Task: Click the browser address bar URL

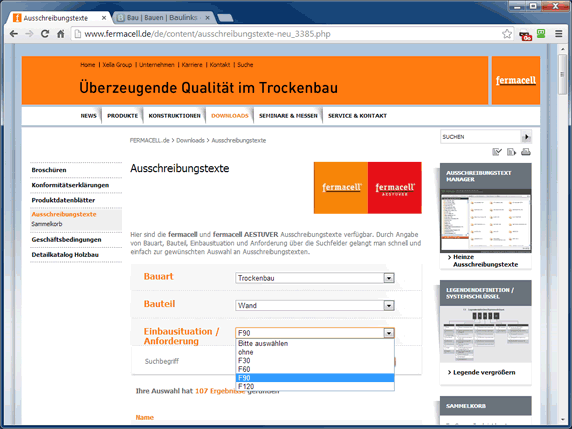Action: click(x=207, y=34)
